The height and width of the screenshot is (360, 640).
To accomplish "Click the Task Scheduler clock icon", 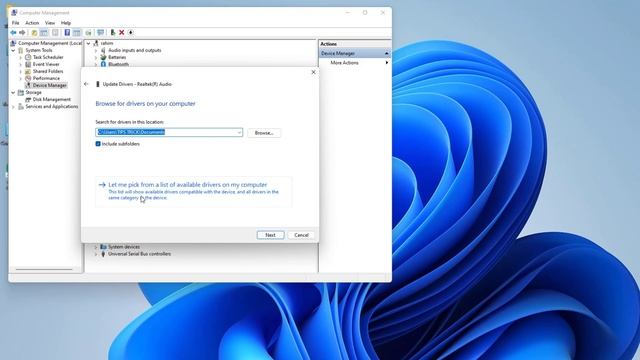I will point(28,57).
